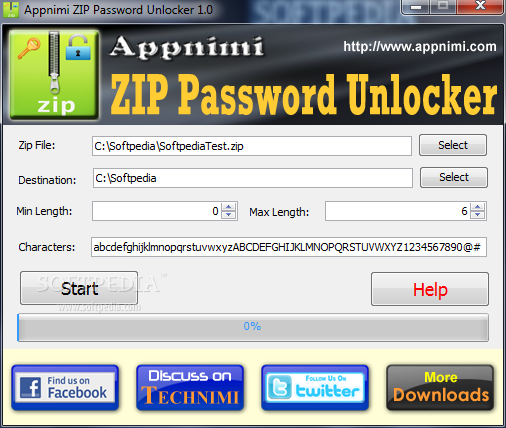The width and height of the screenshot is (506, 428).
Task: Click the Appnimi logo text in header
Action: pos(187,49)
